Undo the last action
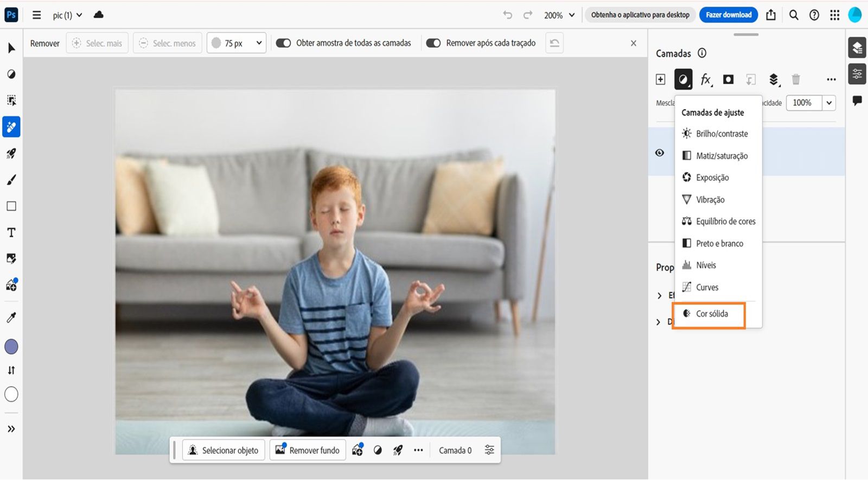This screenshot has height=480, width=868. tap(507, 15)
